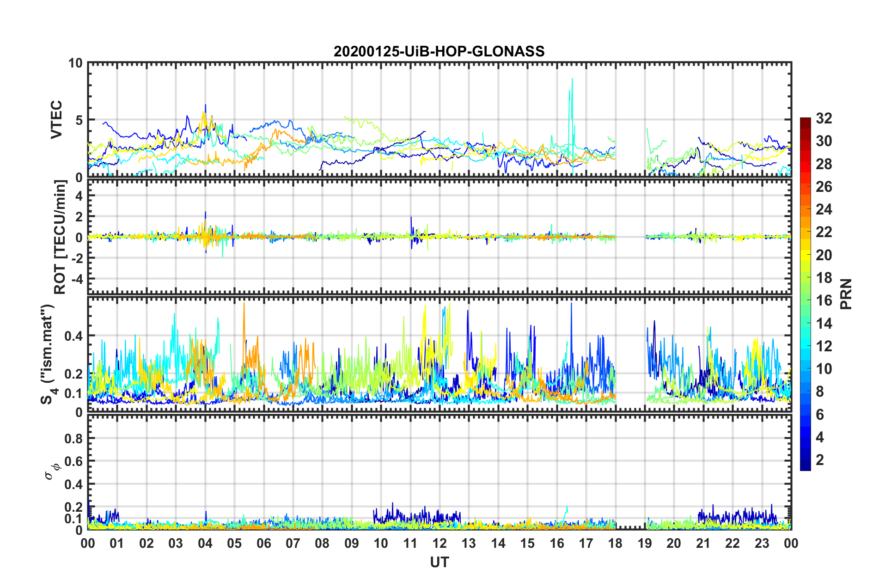
Task: Click colorbar tick label 24
Action: pyautogui.click(x=824, y=209)
